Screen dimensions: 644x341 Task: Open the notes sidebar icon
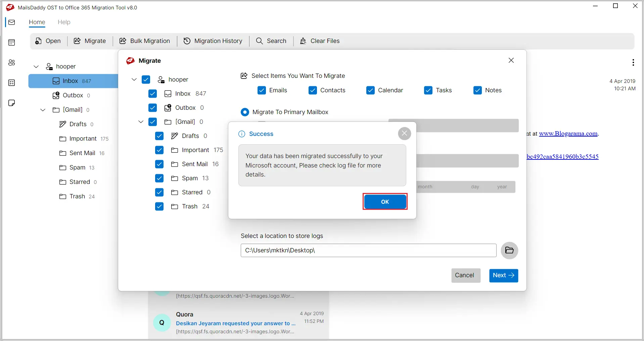coord(12,103)
